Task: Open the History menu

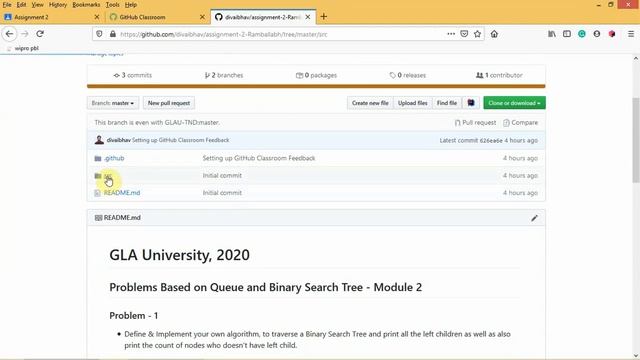Action: click(x=58, y=4)
